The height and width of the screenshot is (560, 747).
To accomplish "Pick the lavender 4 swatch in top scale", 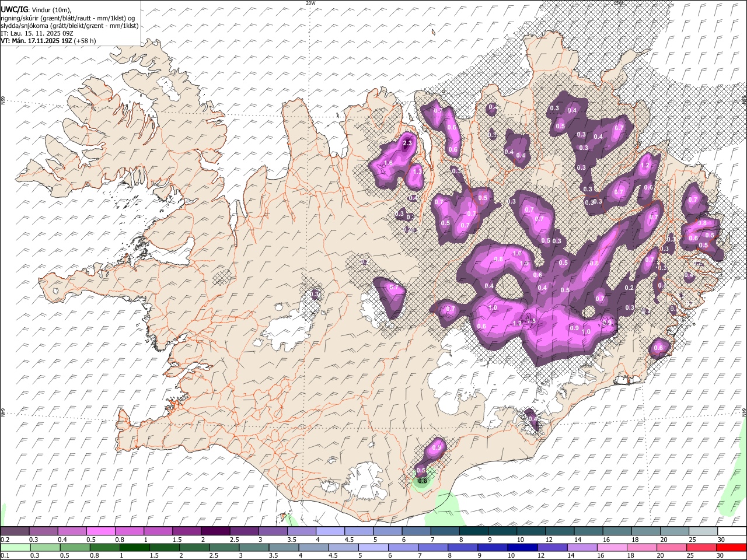I will click(x=330, y=531).
